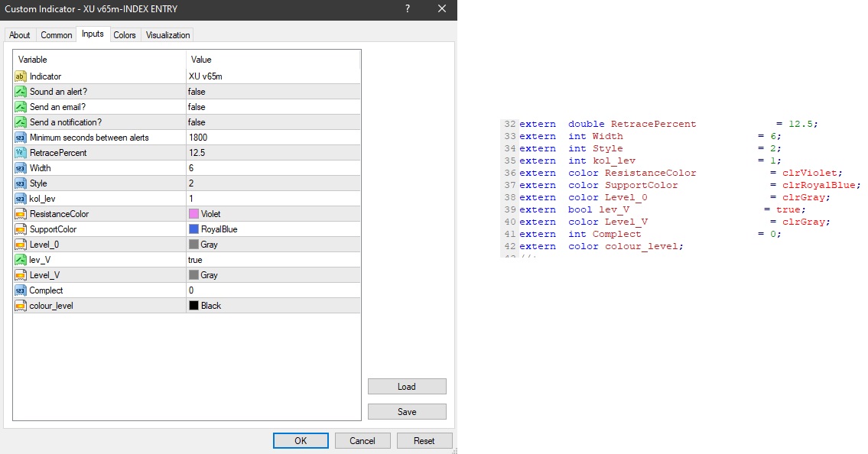Click the boolean icon next to Sound an alert?
This screenshot has height=454, width=868.
21,92
